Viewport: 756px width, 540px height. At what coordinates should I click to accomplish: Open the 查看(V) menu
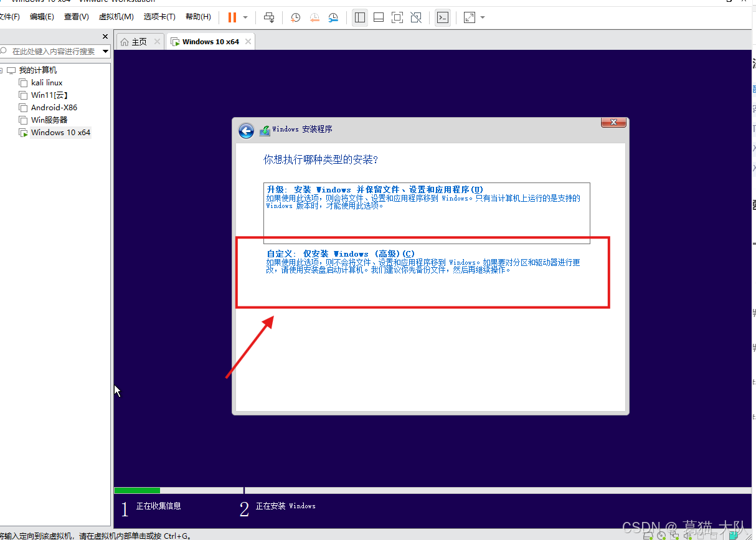coord(76,17)
